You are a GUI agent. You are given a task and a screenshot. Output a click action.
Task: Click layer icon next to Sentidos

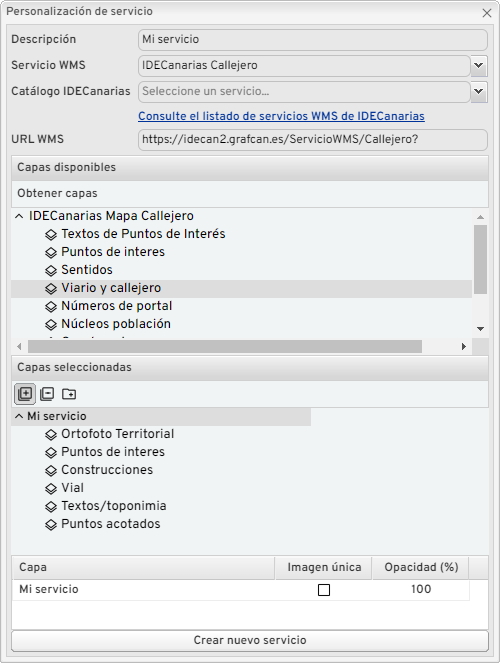pyautogui.click(x=51, y=270)
